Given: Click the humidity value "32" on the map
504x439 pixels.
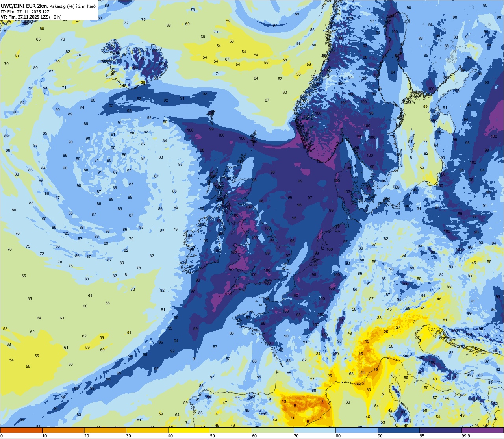Looking at the screenshot, I should click(422, 308).
